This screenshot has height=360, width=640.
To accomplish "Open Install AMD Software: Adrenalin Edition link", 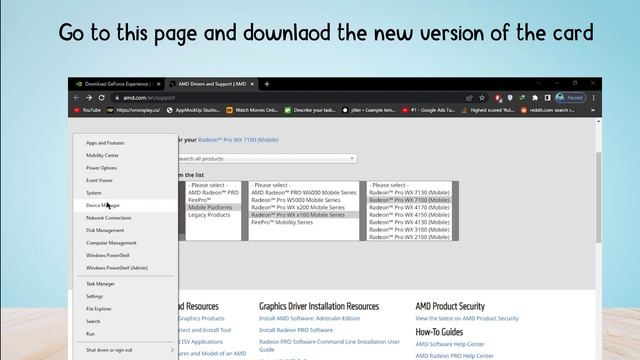I will 309,318.
